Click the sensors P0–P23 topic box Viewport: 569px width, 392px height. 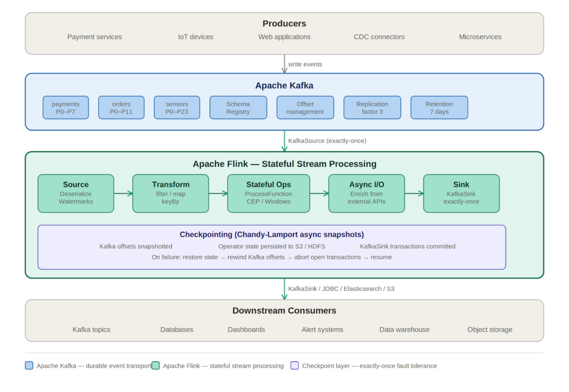[x=177, y=108]
